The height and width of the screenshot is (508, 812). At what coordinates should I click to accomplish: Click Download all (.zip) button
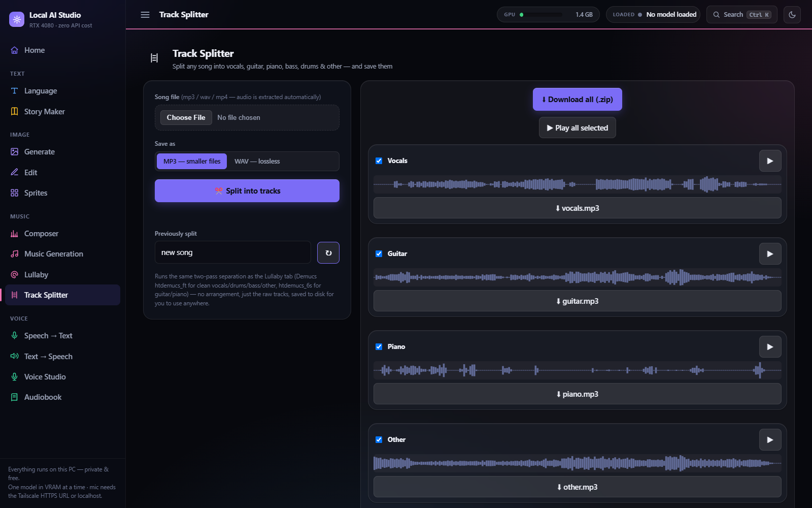(578, 100)
